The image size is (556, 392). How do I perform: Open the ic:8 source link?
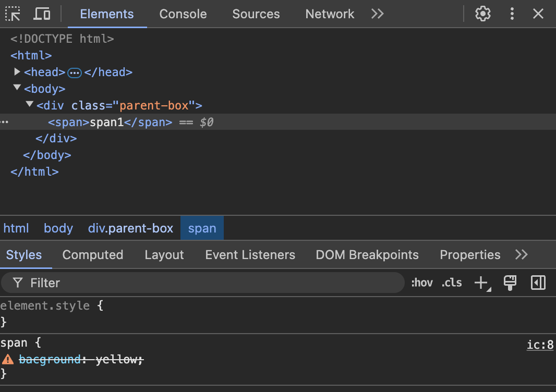coord(540,345)
